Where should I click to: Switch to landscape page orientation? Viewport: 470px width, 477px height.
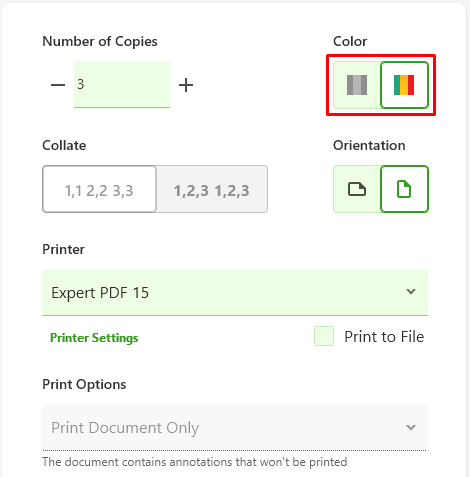357,189
